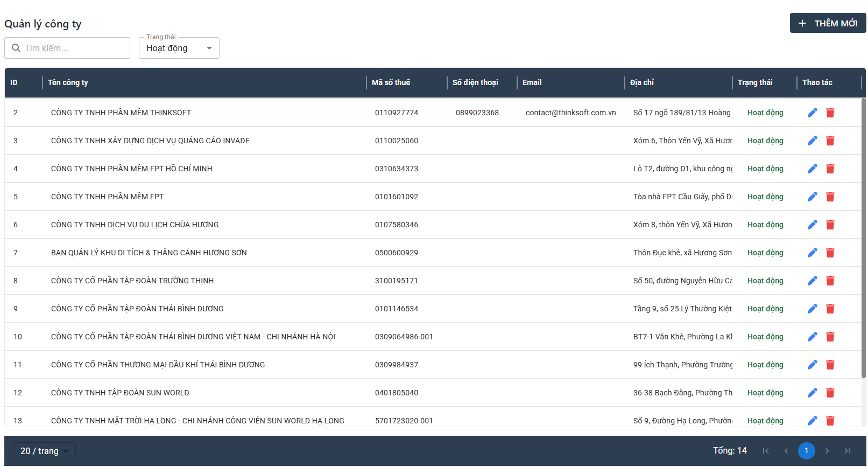
Task: Sort by Mã số thuế column header
Action: [x=391, y=82]
